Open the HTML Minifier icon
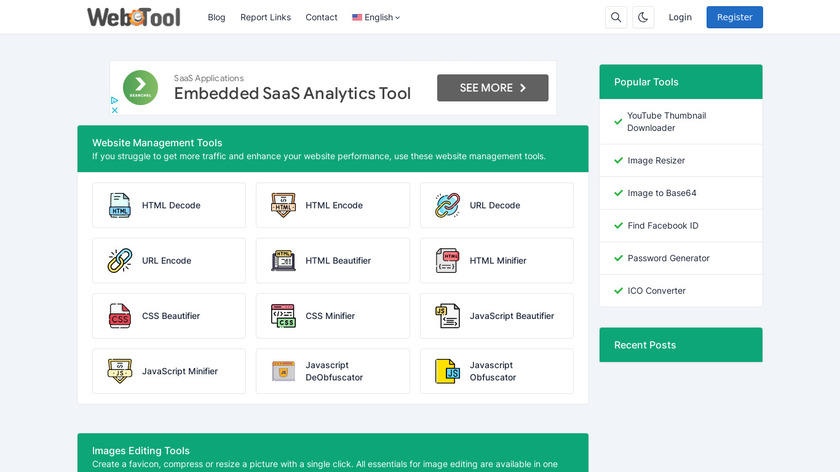The height and width of the screenshot is (472, 840). tap(447, 261)
